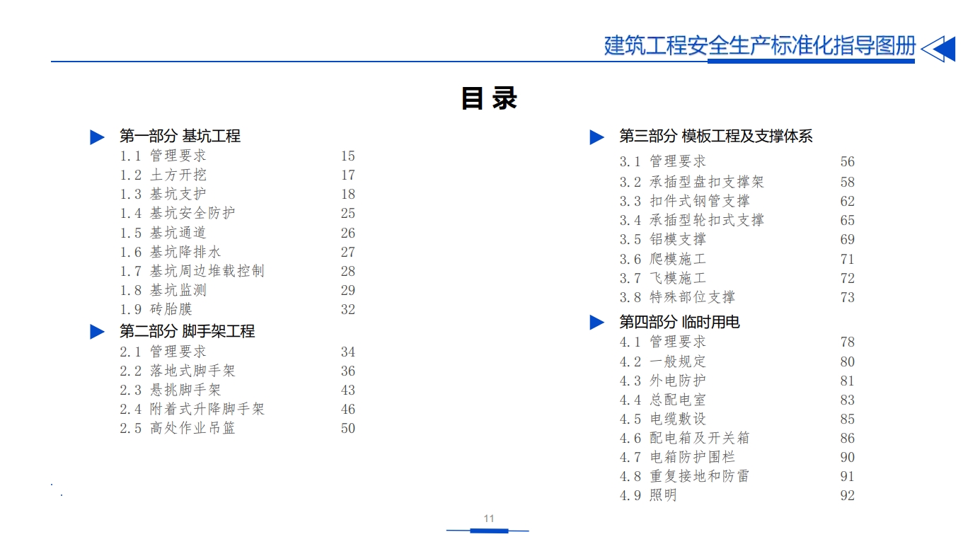
Task: Select entry 3.6 爬模施工
Action: pos(663,259)
